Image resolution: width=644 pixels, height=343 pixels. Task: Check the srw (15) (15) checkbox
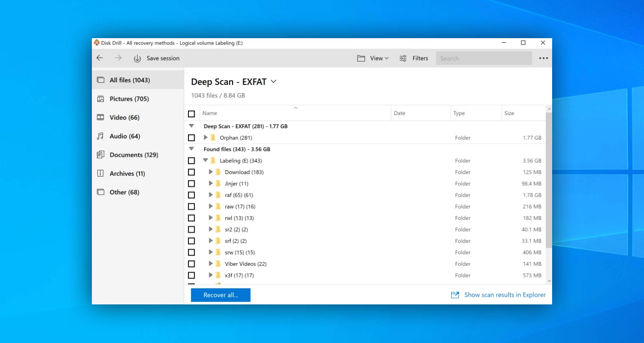(191, 252)
